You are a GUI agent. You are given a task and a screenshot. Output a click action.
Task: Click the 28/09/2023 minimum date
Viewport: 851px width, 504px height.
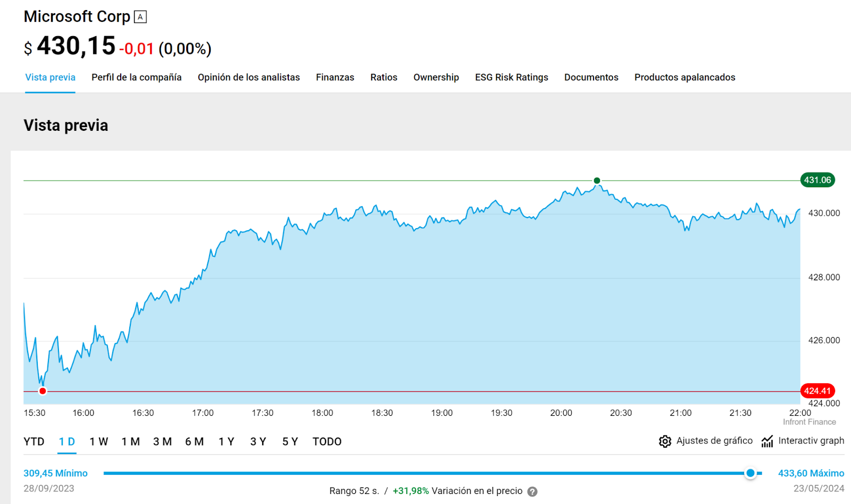(x=49, y=489)
